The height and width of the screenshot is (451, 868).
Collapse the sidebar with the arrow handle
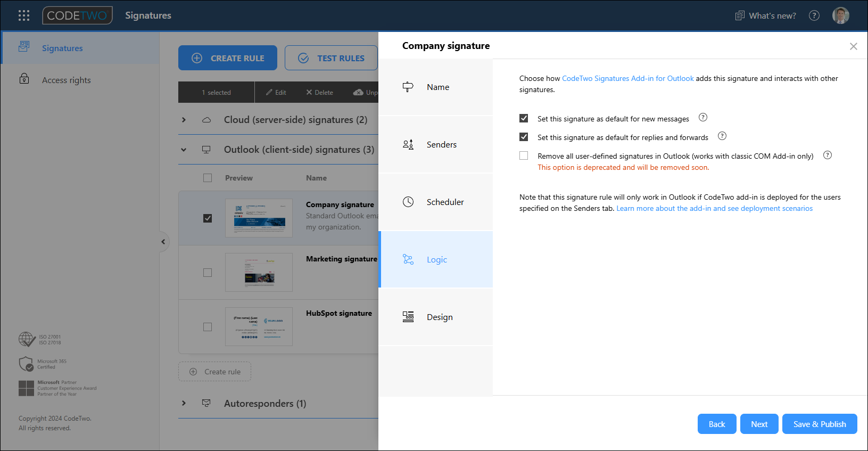coord(163,242)
